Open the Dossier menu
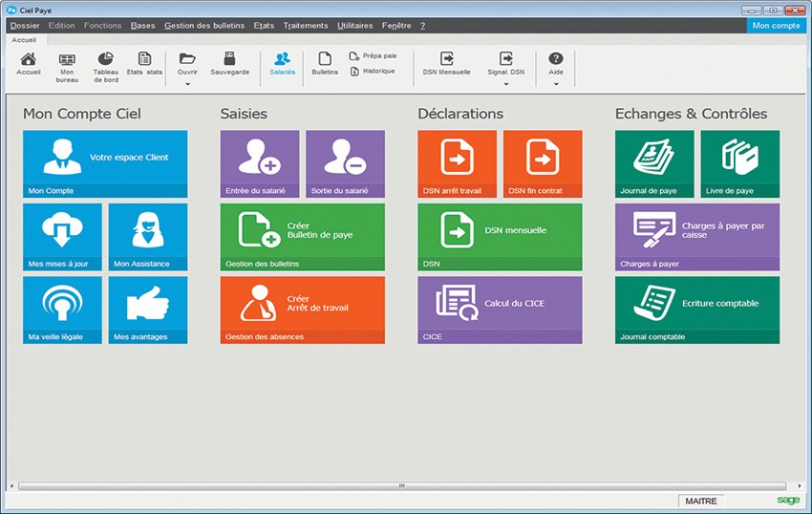The width and height of the screenshot is (812, 514). pyautogui.click(x=25, y=26)
